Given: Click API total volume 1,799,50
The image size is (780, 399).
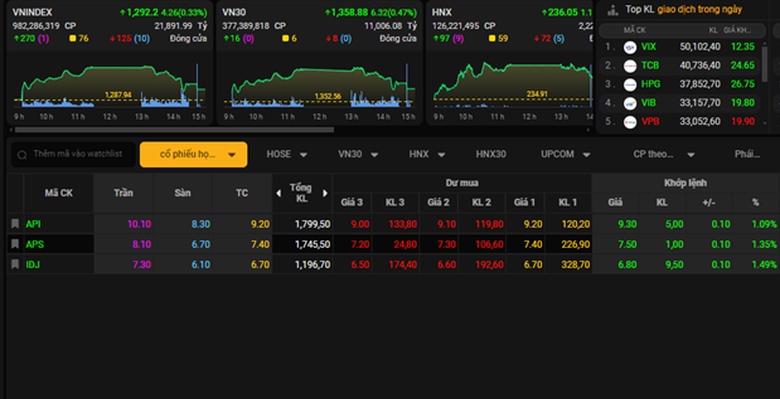Looking at the screenshot, I should pyautogui.click(x=312, y=224).
